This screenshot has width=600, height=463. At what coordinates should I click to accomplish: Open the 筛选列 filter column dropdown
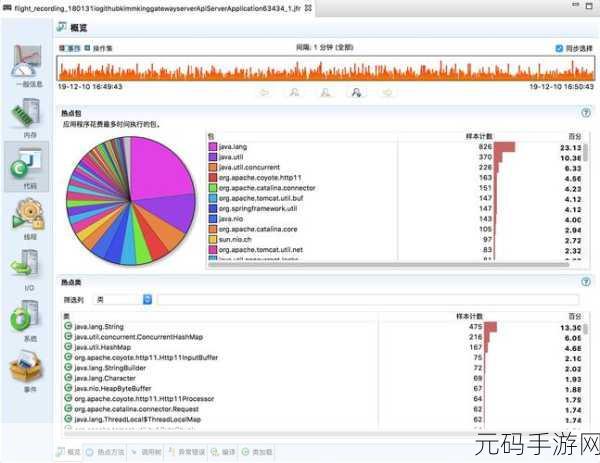[x=147, y=299]
